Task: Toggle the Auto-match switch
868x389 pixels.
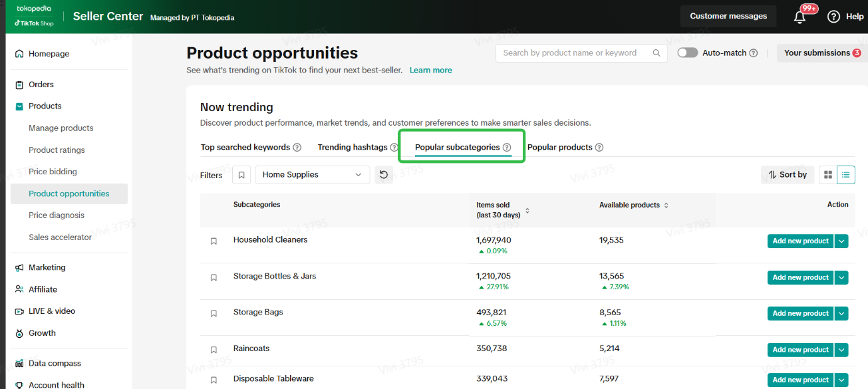Action: [x=688, y=53]
